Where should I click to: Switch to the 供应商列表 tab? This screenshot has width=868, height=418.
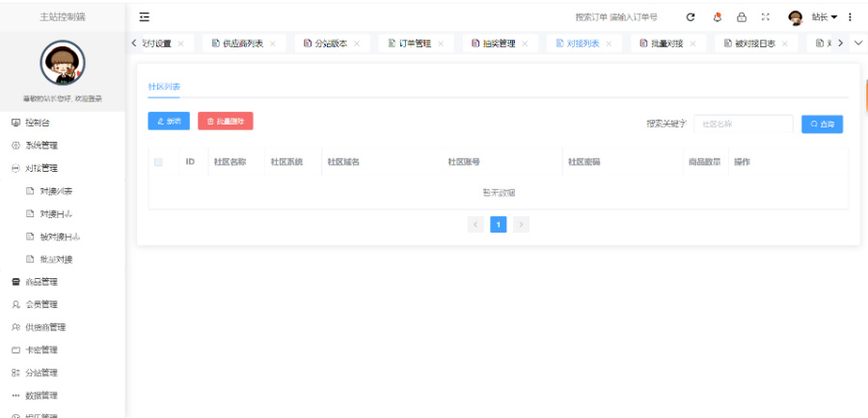tap(235, 43)
